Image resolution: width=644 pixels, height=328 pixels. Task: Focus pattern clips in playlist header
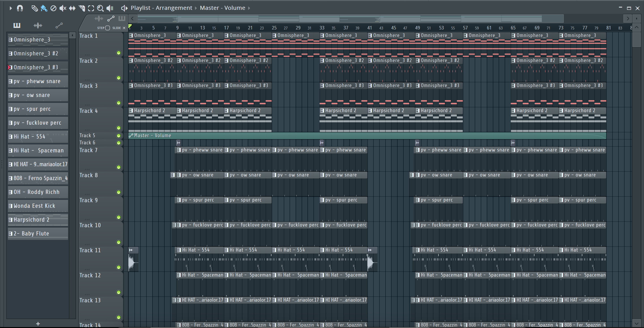tap(122, 18)
